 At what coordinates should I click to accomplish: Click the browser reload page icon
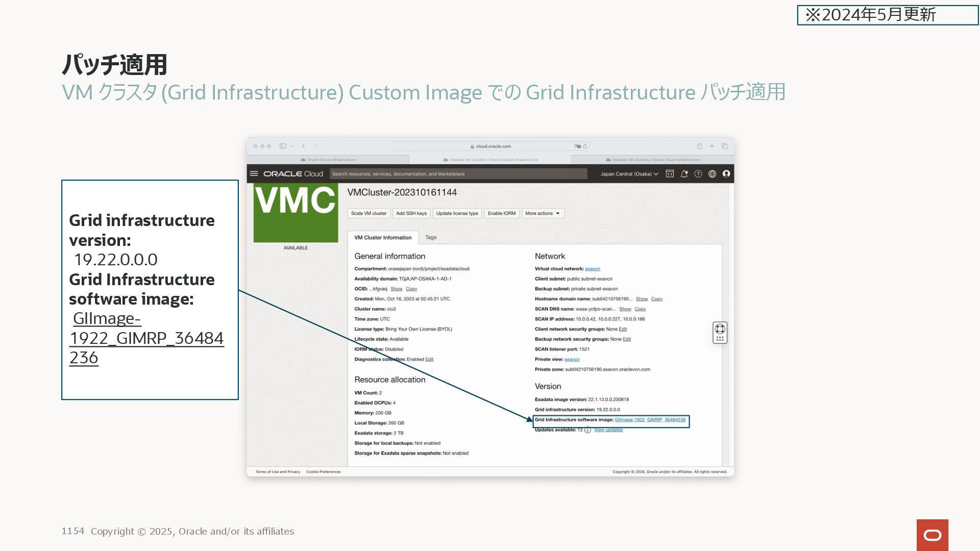585,146
